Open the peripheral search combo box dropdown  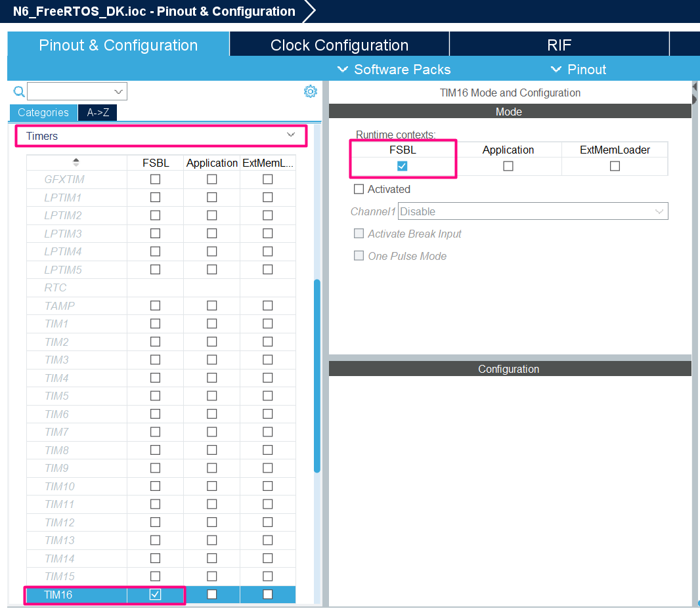[118, 91]
